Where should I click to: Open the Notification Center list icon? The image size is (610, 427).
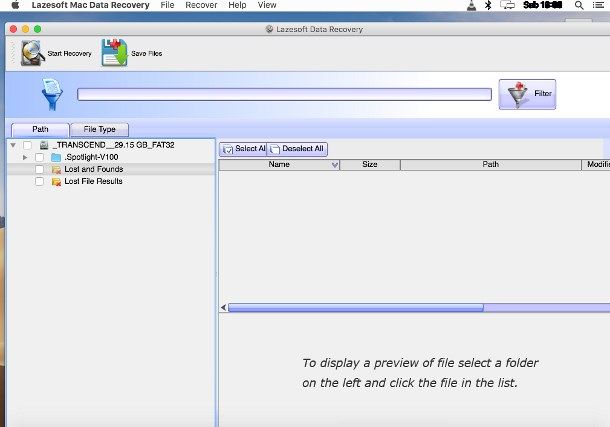(598, 5)
